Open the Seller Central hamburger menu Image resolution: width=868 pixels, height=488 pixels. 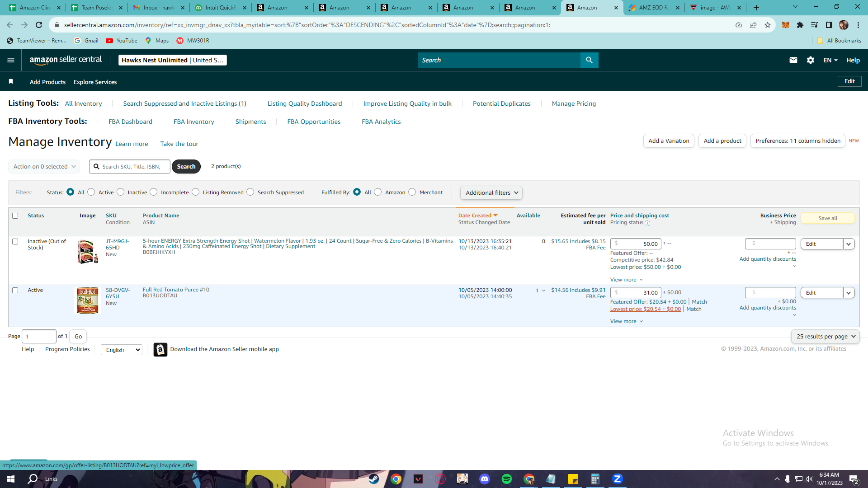(x=11, y=60)
